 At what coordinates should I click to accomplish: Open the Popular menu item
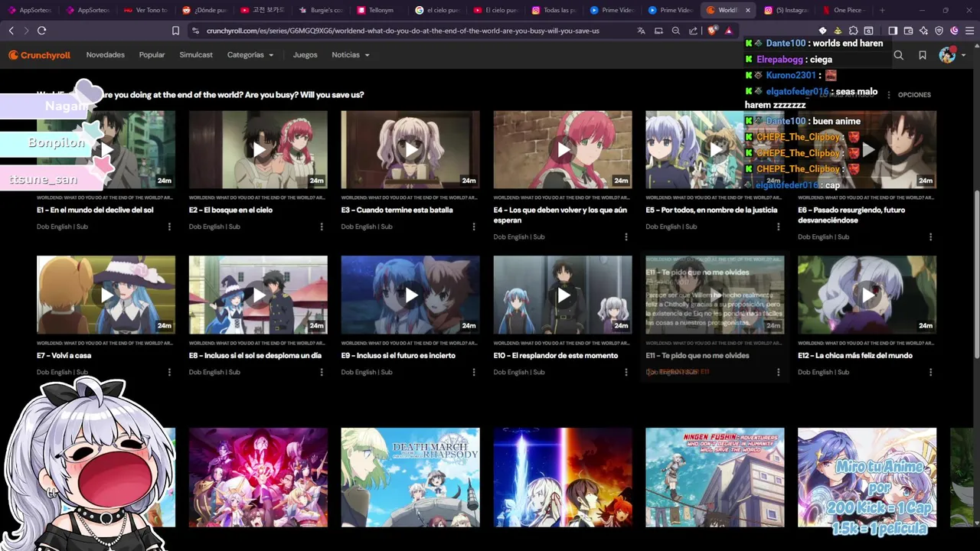pyautogui.click(x=152, y=55)
